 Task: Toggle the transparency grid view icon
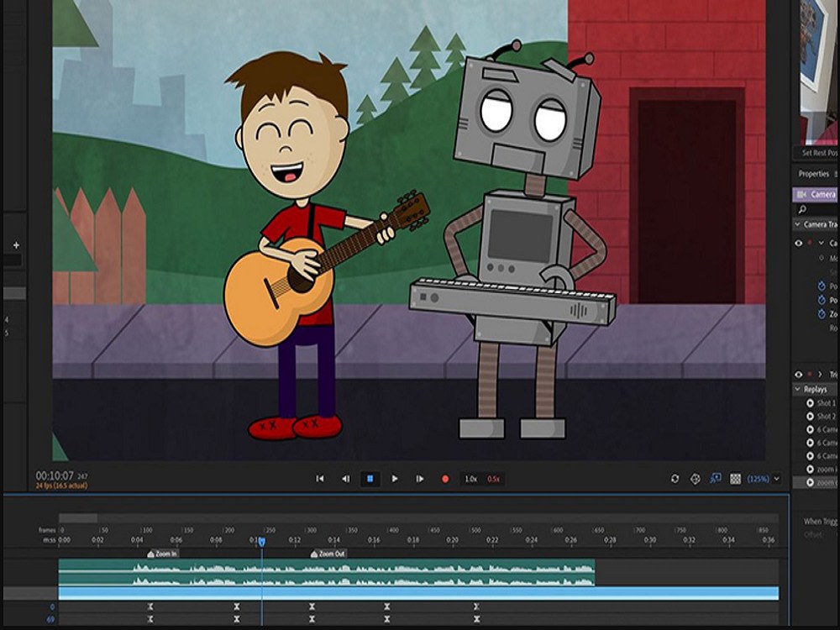(x=735, y=479)
